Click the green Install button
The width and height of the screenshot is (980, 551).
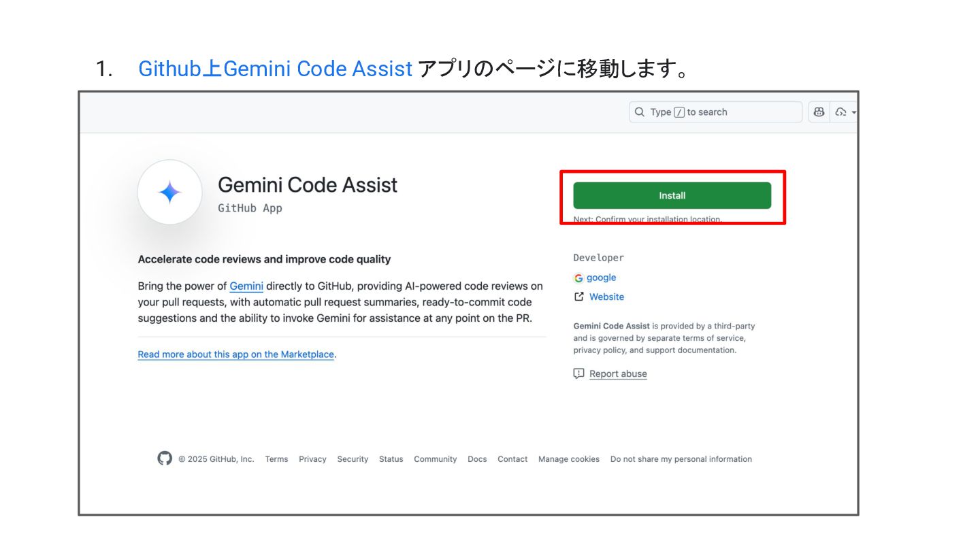tap(672, 195)
